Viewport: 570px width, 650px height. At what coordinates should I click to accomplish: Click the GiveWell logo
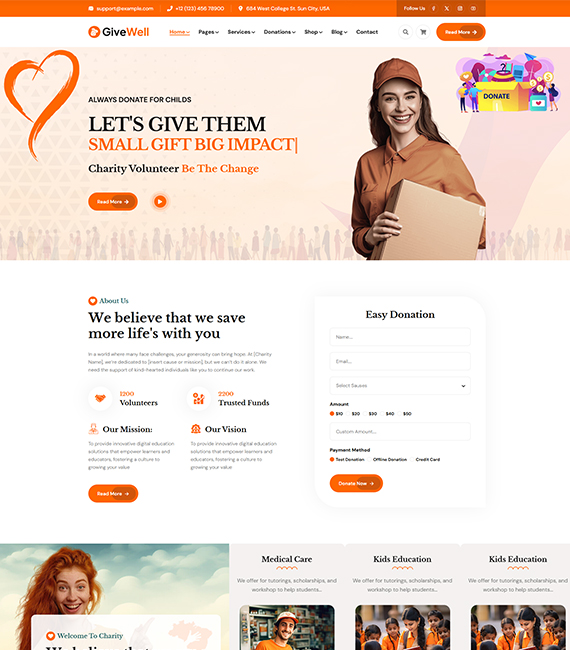pos(119,32)
